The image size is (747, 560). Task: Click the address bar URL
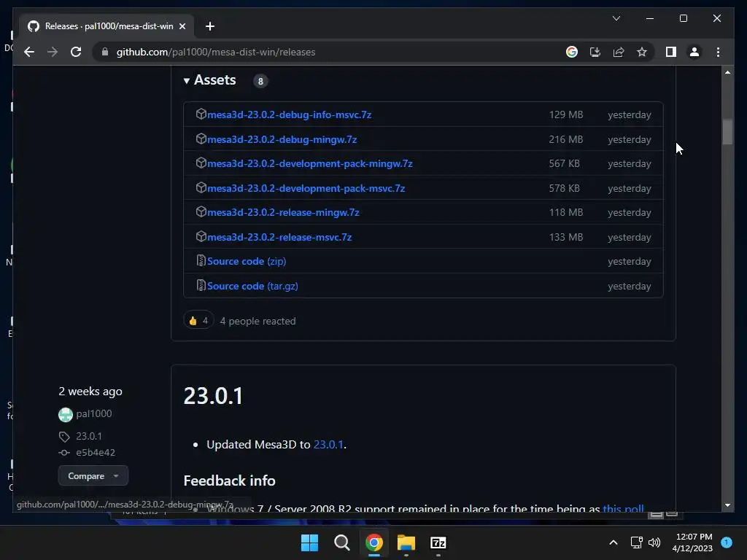tap(216, 52)
